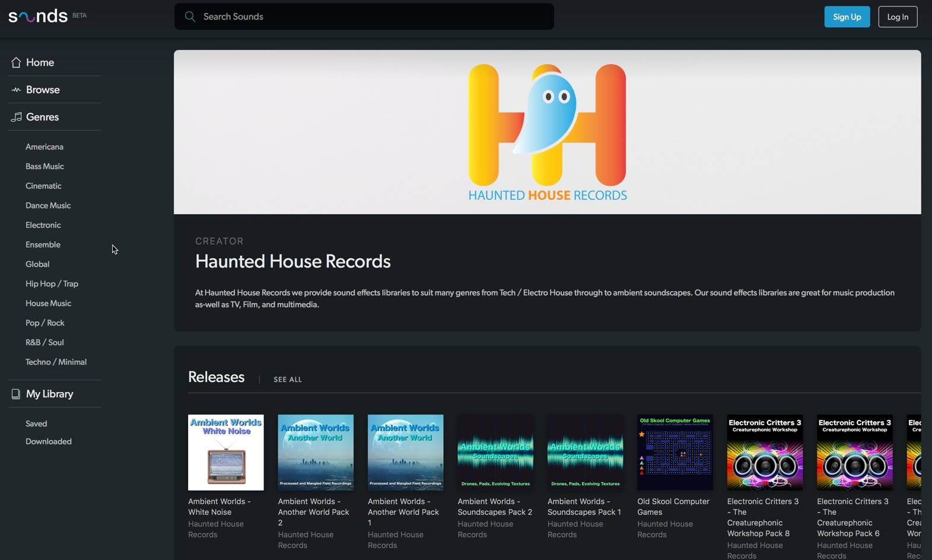932x560 pixels.
Task: Click title Ambient Worlds - Soundscapes Pack 1
Action: [584, 507]
